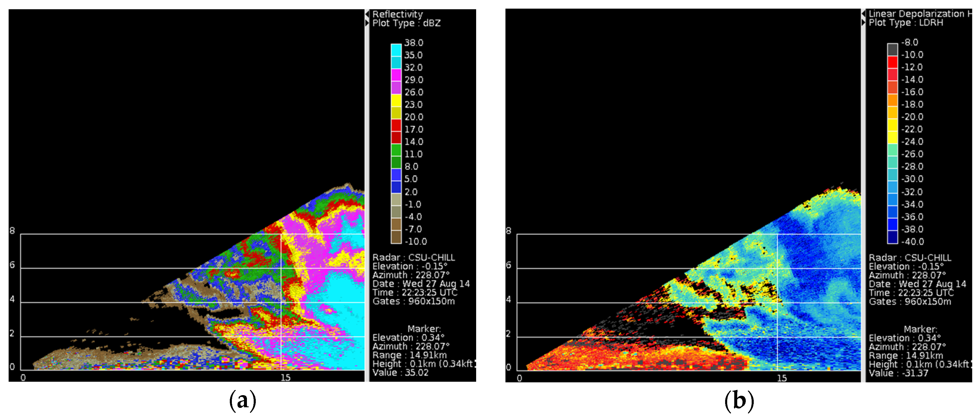Select the blue 5.0 dBZ legend swatch
The width and height of the screenshot is (980, 417).
click(396, 175)
